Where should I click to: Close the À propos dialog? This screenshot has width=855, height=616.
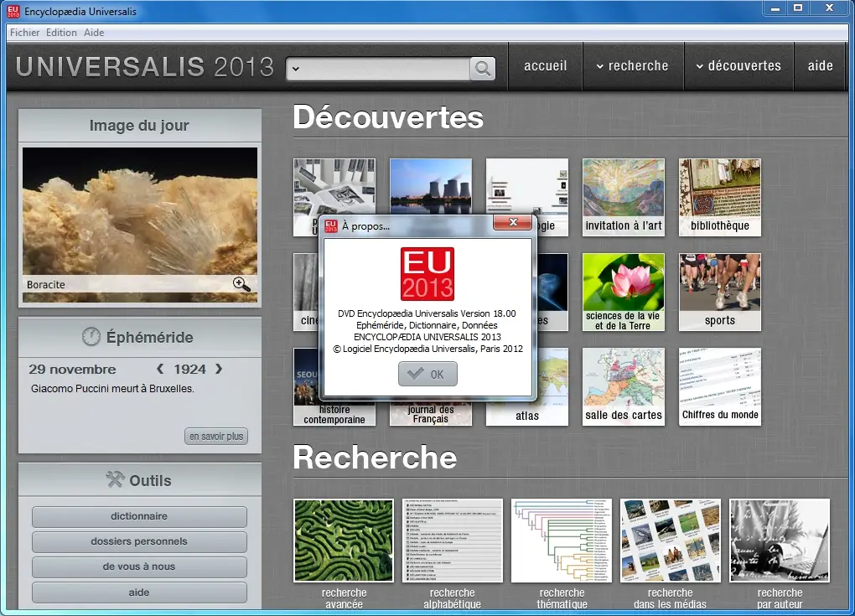coord(512,222)
